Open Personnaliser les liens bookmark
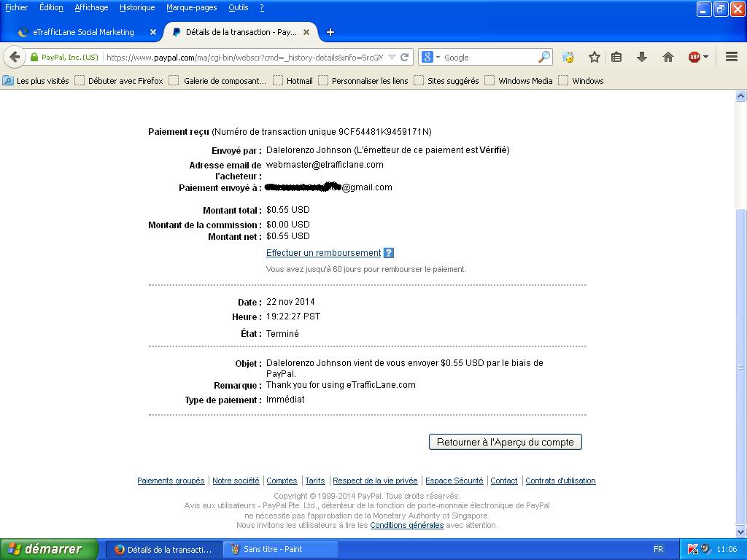The width and height of the screenshot is (747, 560). [363, 80]
